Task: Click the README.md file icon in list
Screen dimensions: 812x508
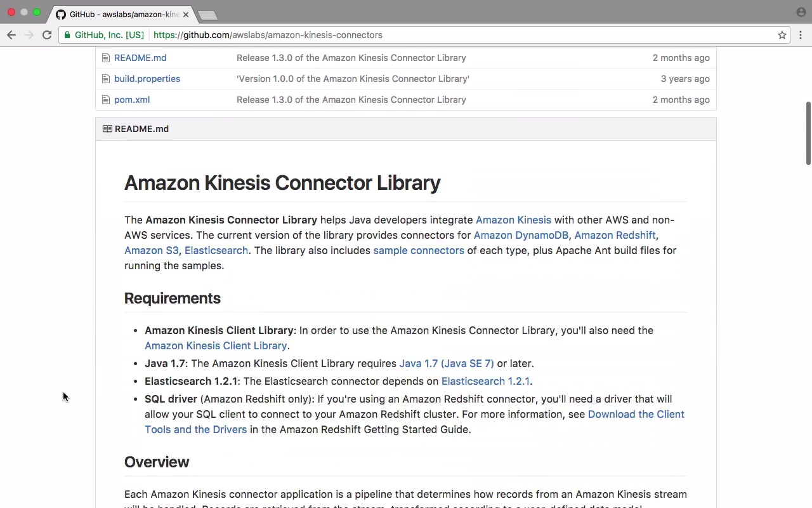Action: (x=107, y=58)
